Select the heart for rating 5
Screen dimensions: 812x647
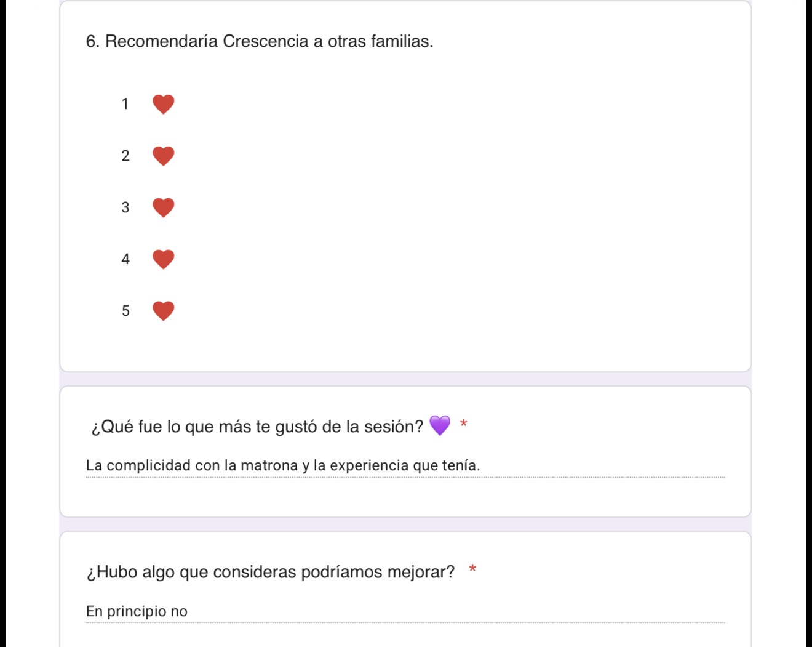pyautogui.click(x=163, y=311)
